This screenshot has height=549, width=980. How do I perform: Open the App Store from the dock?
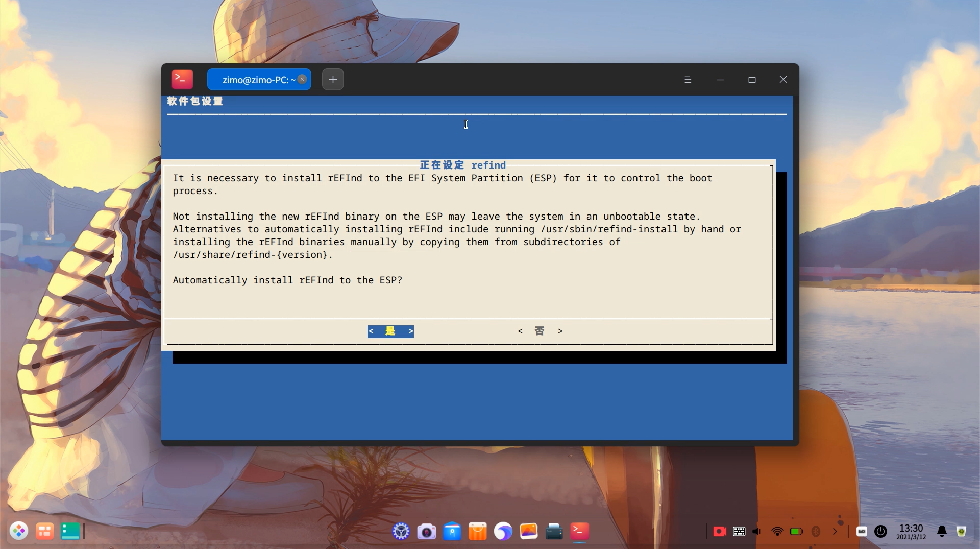477,531
